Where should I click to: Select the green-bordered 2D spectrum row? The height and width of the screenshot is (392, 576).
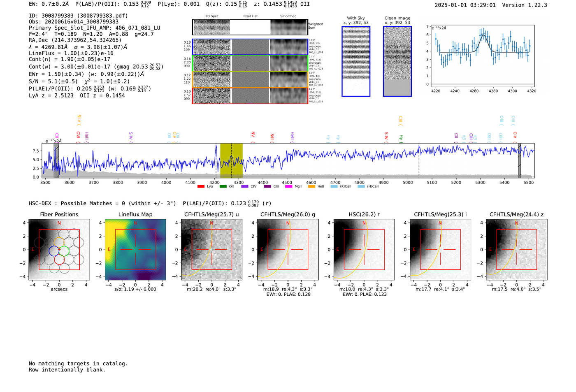tap(250, 63)
